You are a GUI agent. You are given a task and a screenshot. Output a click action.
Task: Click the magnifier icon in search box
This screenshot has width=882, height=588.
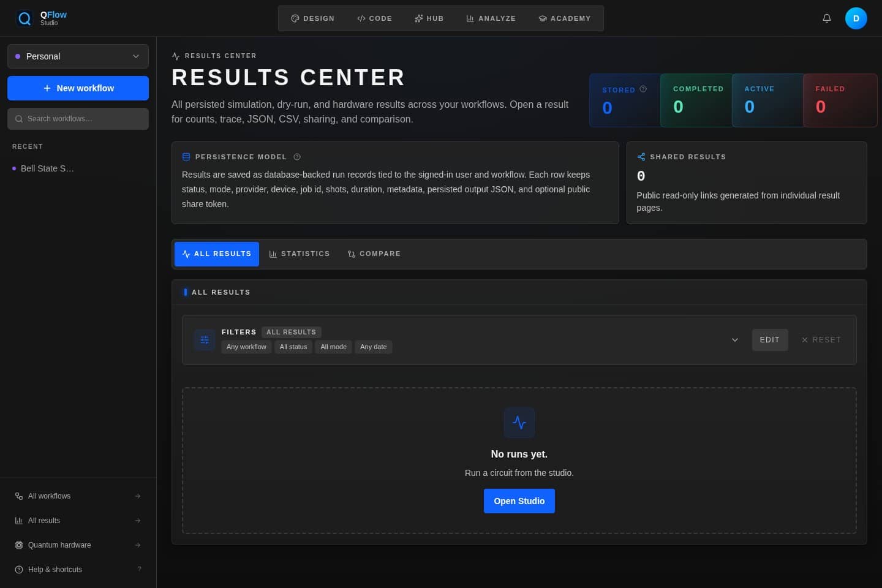pos(19,119)
